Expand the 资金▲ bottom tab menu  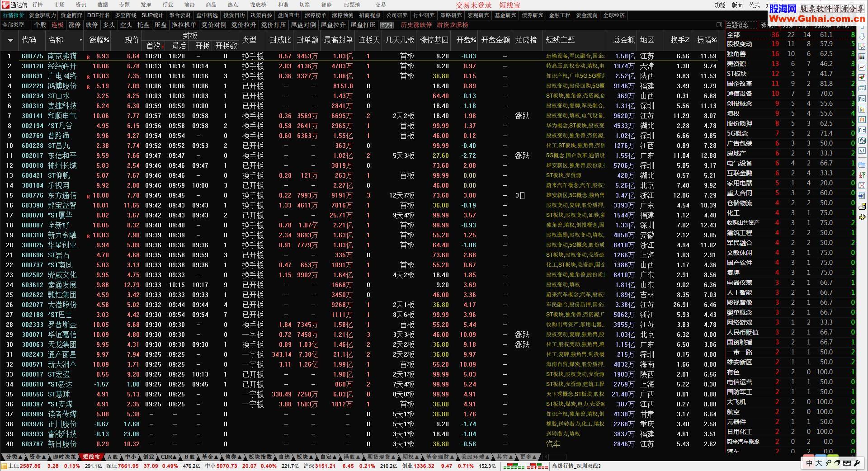[x=38, y=457]
